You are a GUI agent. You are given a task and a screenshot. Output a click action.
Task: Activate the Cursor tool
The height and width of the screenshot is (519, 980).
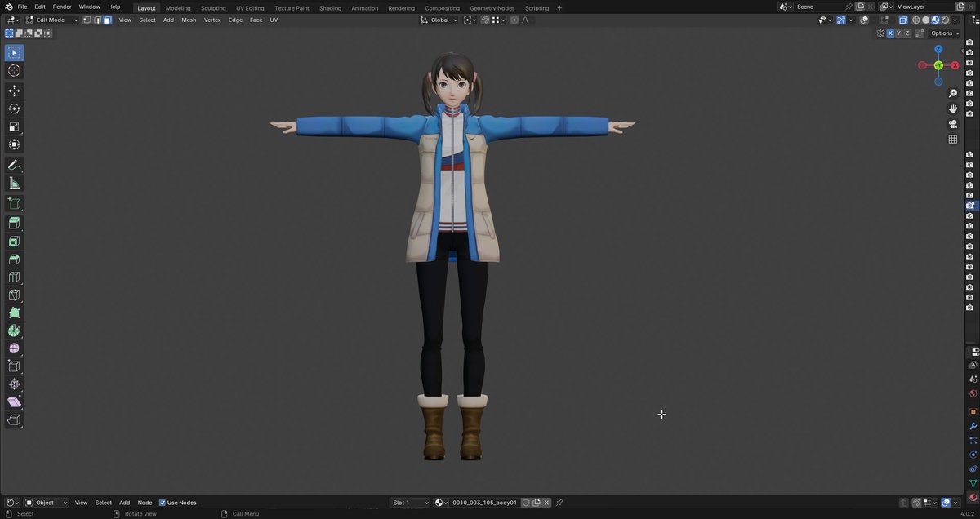14,71
